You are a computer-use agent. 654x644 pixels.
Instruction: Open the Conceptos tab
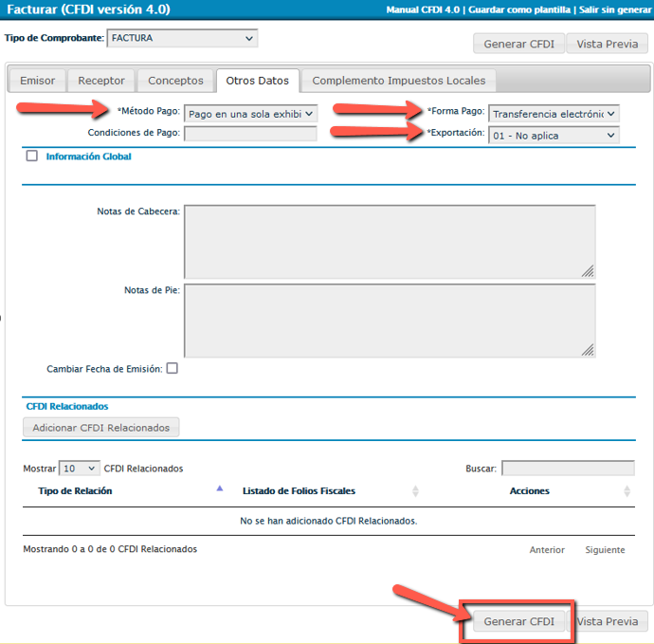click(175, 81)
